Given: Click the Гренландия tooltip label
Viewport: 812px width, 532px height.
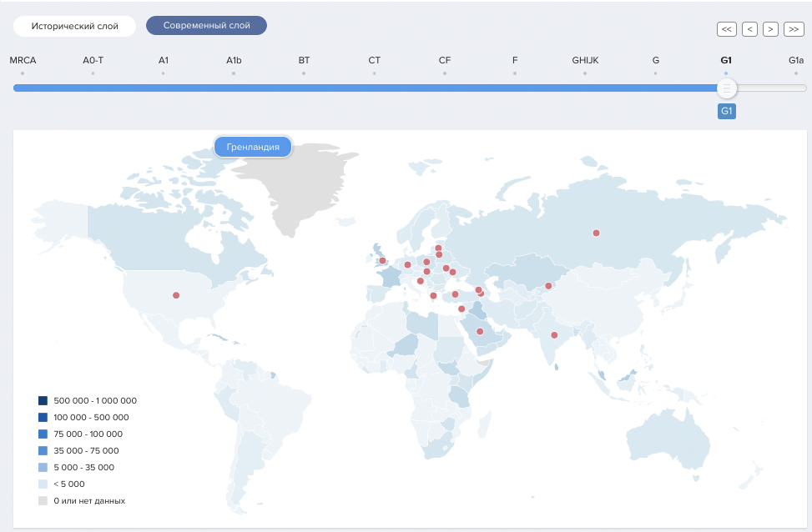Looking at the screenshot, I should pos(253,147).
